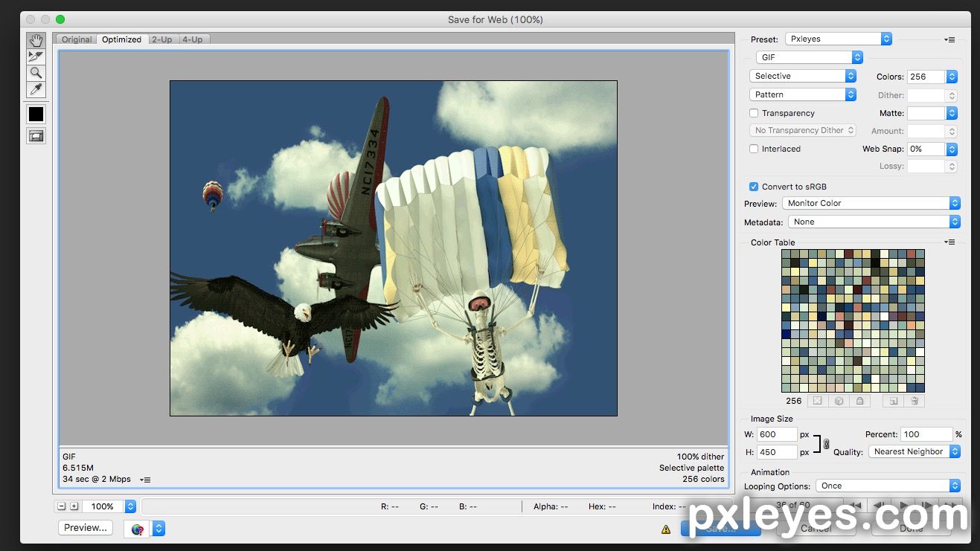The width and height of the screenshot is (980, 551).
Task: Open the Optimize menu icon beside Preset
Action: (x=949, y=39)
